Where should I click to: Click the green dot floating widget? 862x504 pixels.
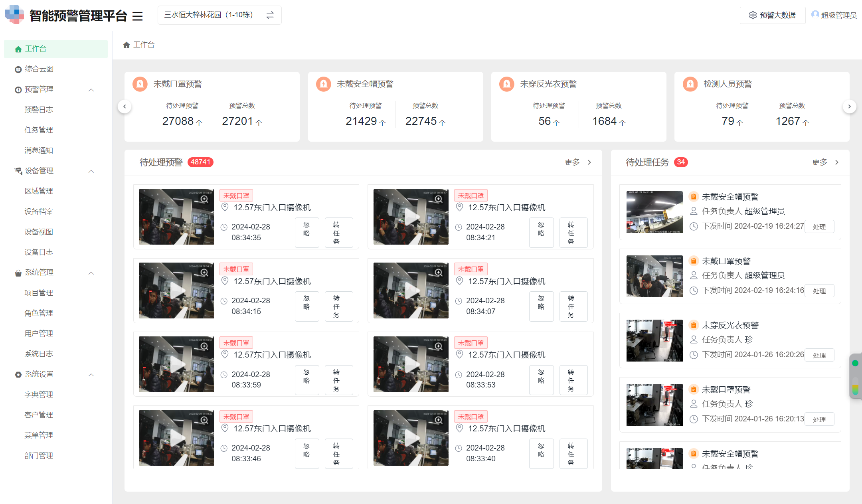[855, 363]
